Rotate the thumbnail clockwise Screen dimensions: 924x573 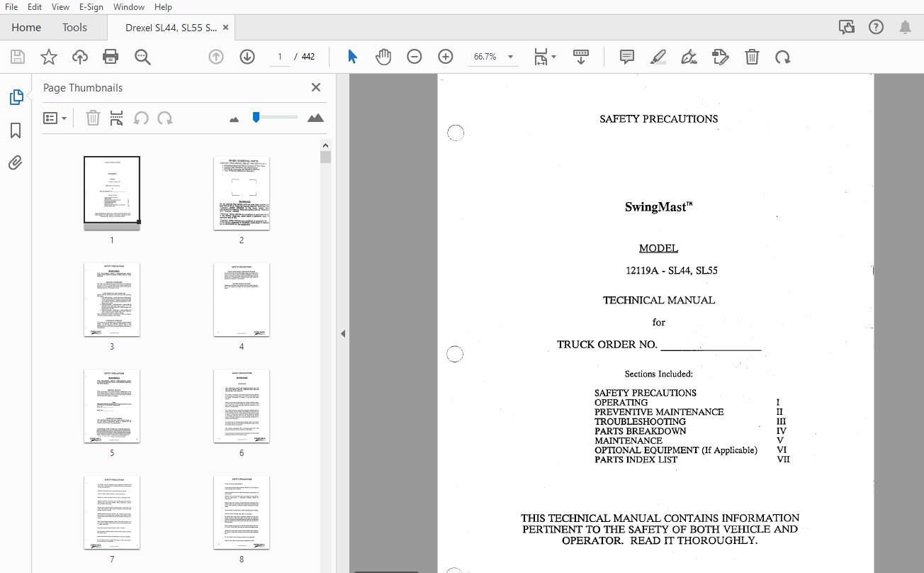tap(165, 118)
